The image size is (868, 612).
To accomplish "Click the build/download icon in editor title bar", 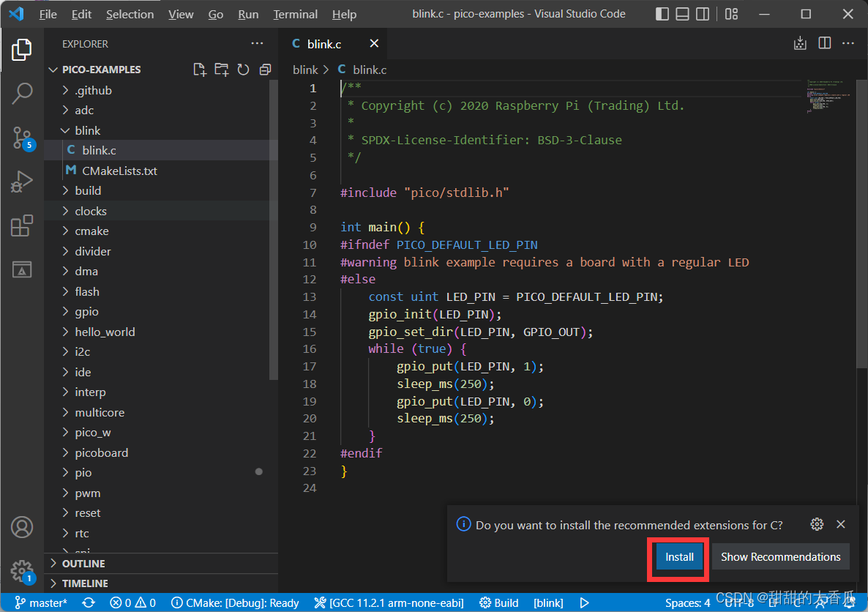I will (800, 43).
